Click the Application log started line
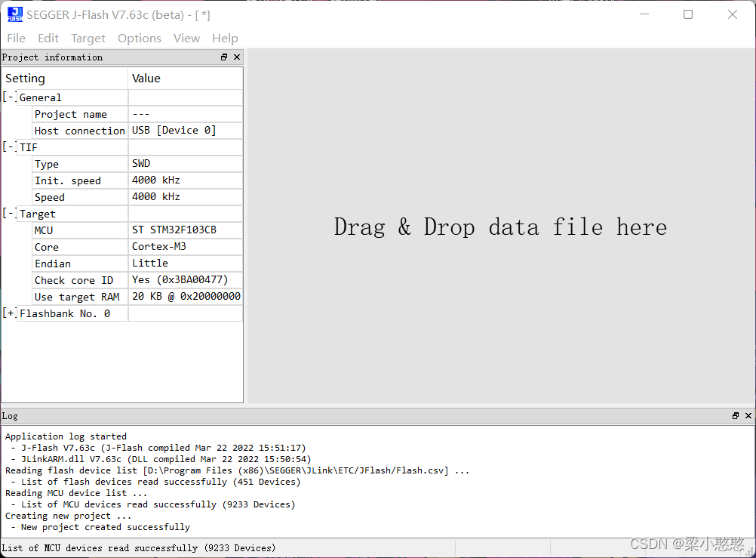This screenshot has height=558, width=756. (x=66, y=436)
